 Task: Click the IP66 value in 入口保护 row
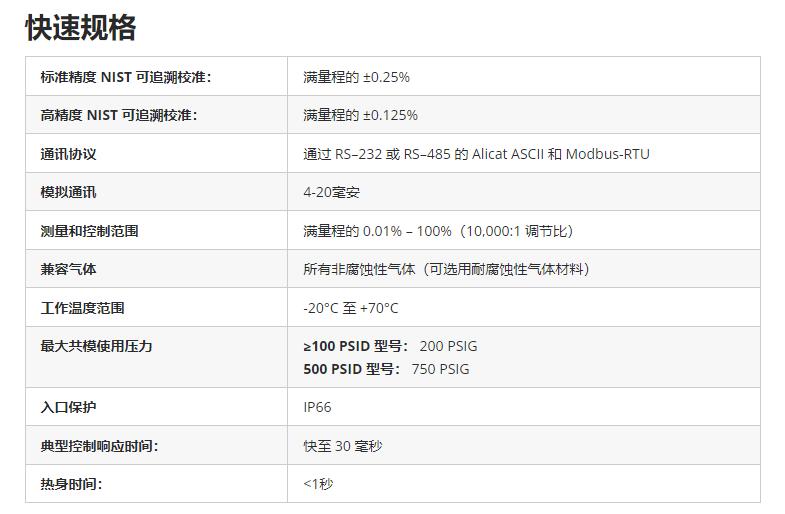coord(317,407)
